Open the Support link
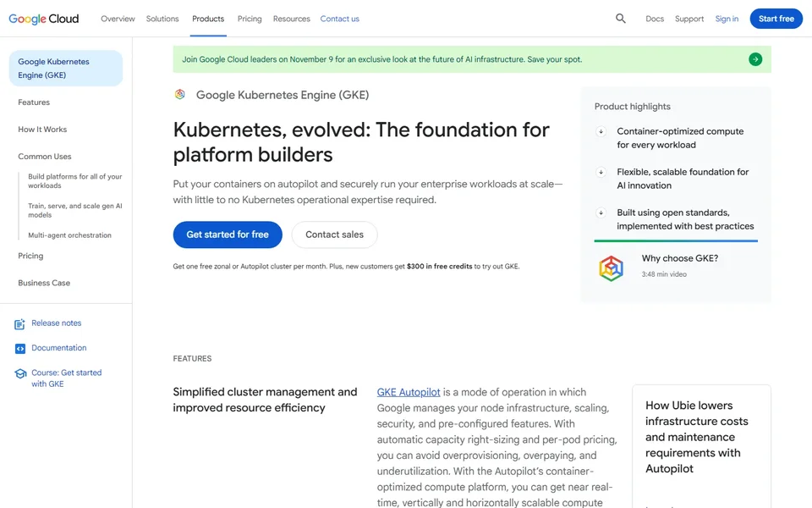The height and width of the screenshot is (508, 812). pos(689,19)
